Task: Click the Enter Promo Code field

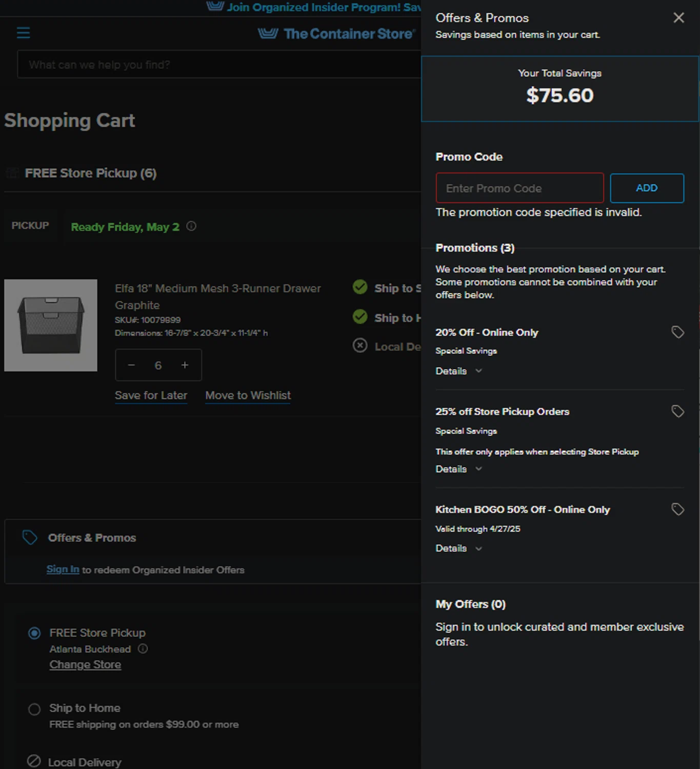Action: click(519, 188)
